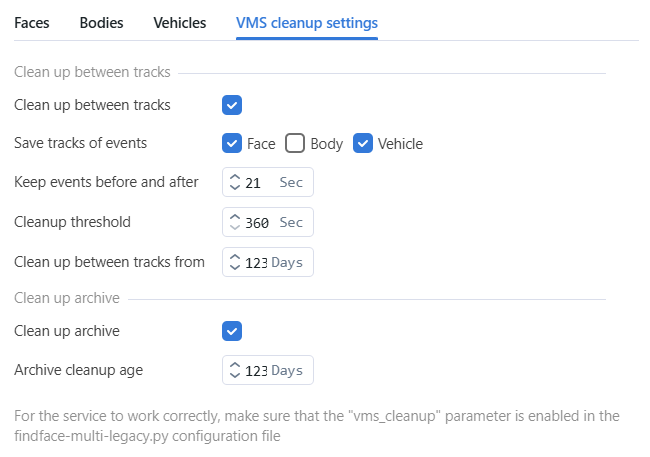The width and height of the screenshot is (650, 457).
Task: Select the Archive cleanup age value field
Action: click(256, 370)
